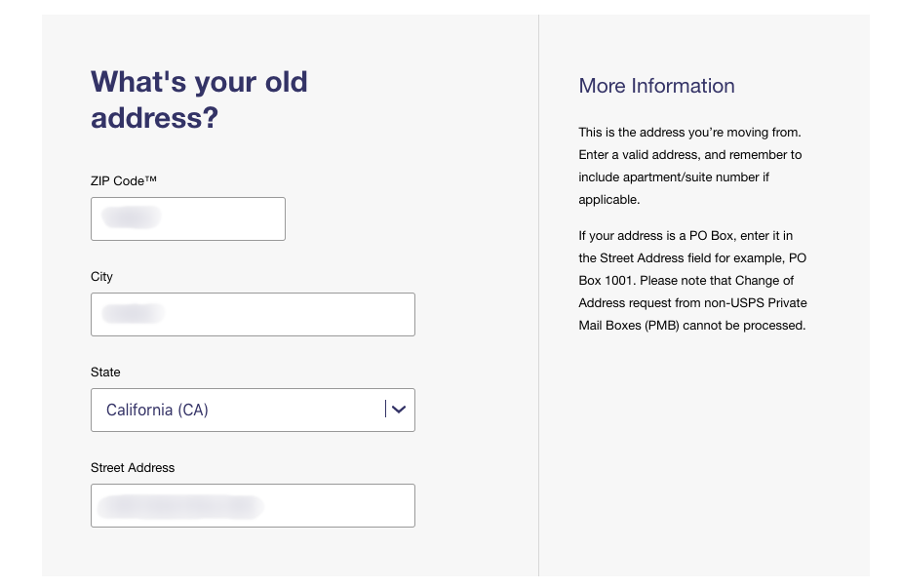Select the California (CA) value text
The height and width of the screenshot is (588, 901).
coord(157,410)
